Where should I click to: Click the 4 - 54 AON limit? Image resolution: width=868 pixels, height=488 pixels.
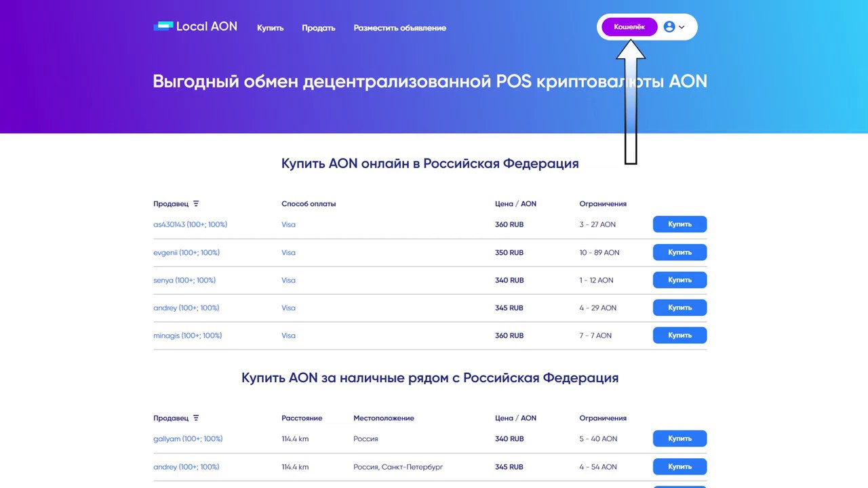pyautogui.click(x=598, y=467)
